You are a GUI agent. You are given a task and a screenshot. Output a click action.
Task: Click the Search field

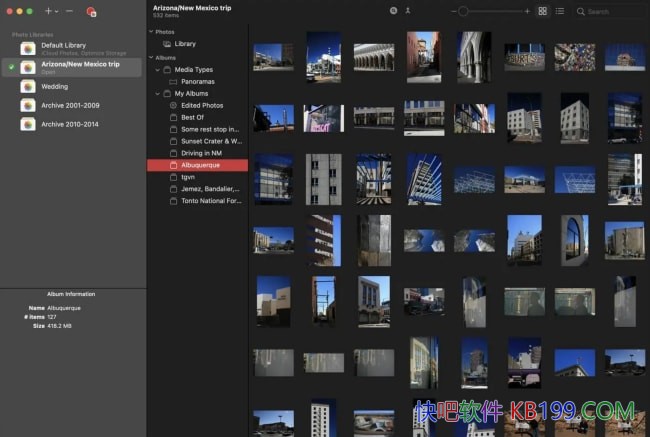click(610, 11)
